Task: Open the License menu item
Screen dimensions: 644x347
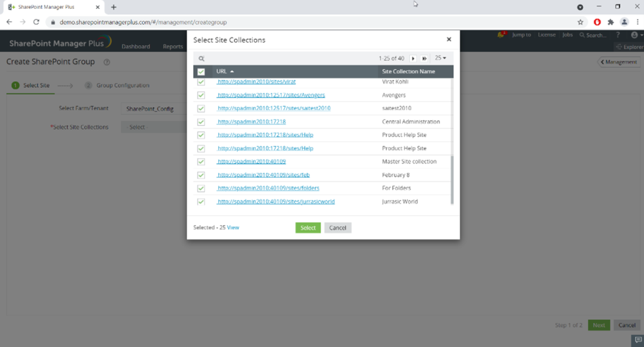Action: click(547, 35)
